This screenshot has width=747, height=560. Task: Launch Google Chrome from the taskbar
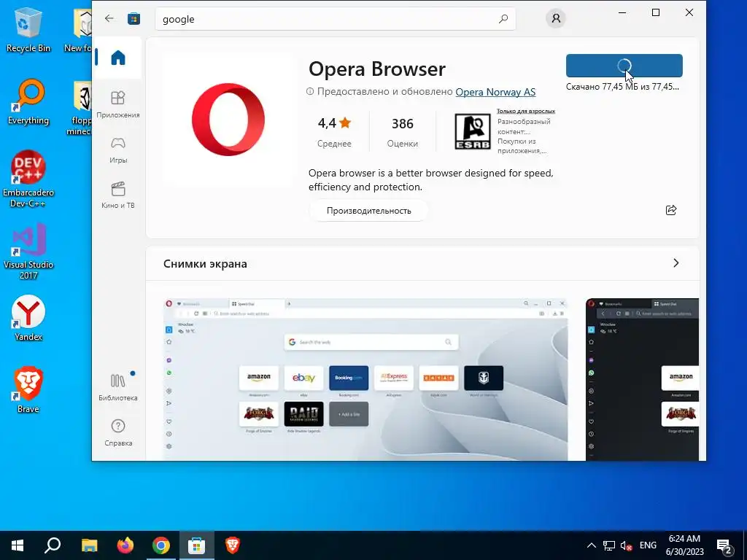tap(161, 545)
